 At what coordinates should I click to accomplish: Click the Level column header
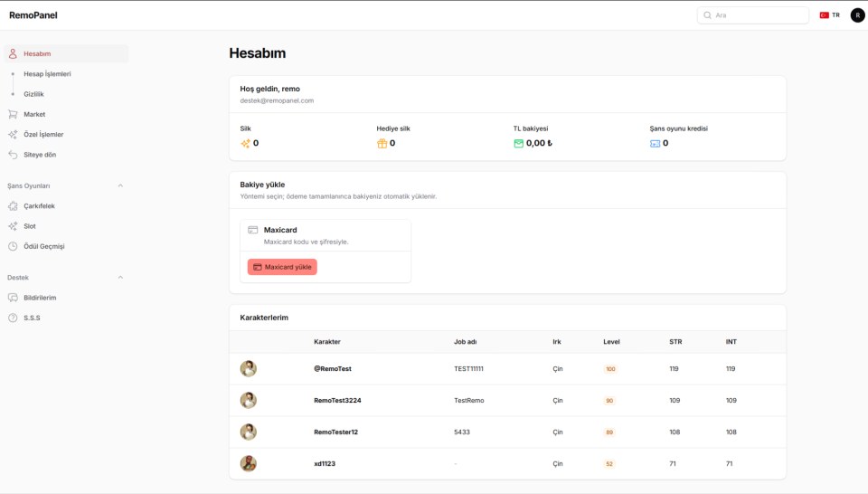click(612, 342)
